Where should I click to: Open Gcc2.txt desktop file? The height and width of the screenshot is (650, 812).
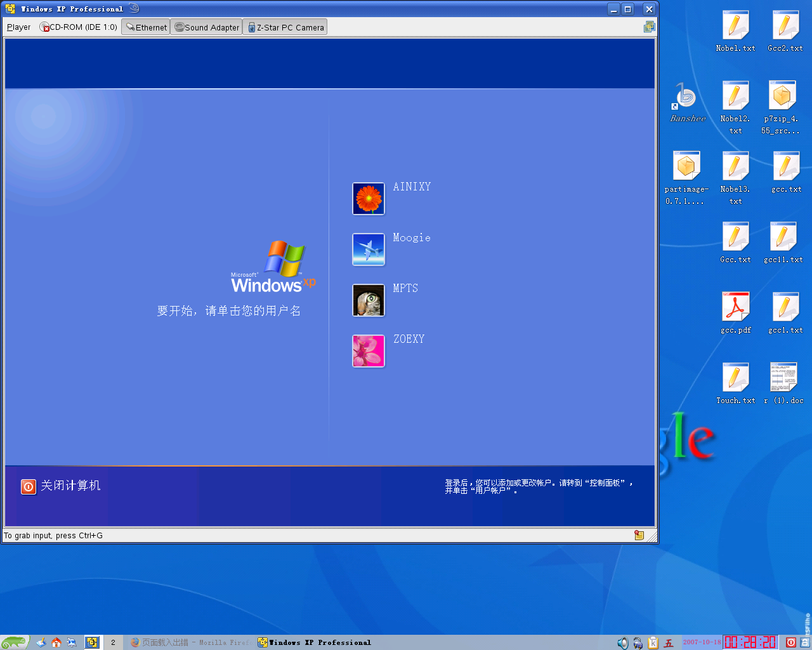tap(785, 30)
